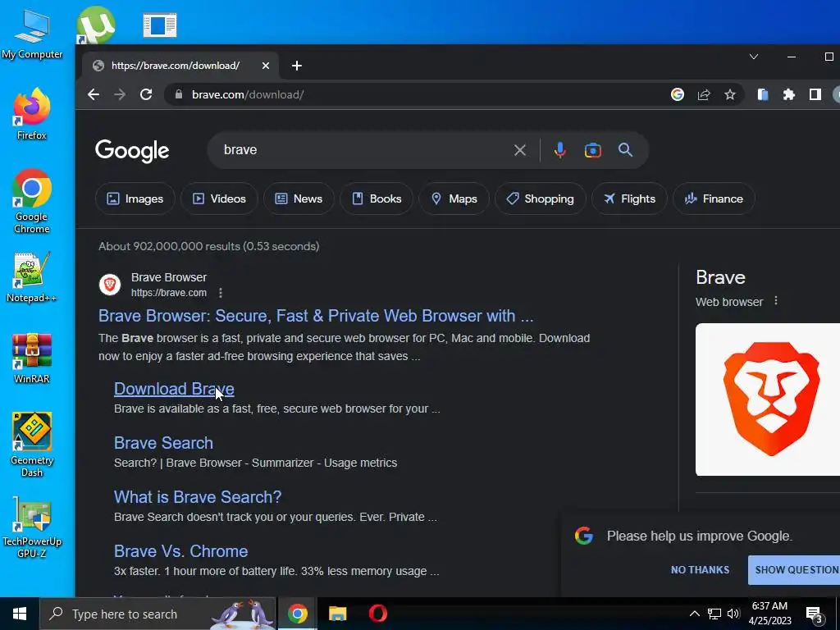Click the Google logo

[132, 151]
